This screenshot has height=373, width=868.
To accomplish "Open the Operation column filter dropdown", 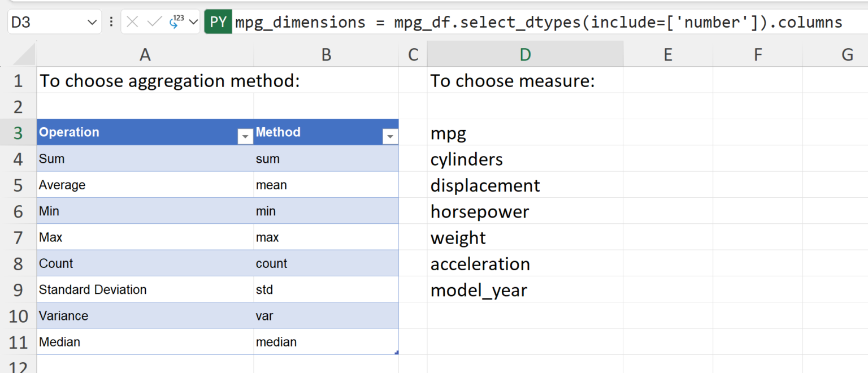I will (x=245, y=136).
